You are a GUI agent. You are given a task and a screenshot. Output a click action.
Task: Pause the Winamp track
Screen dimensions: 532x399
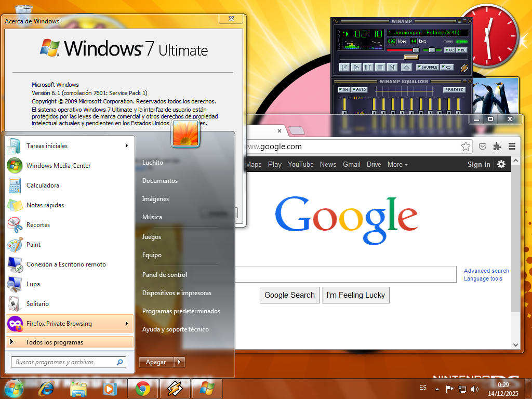(368, 67)
